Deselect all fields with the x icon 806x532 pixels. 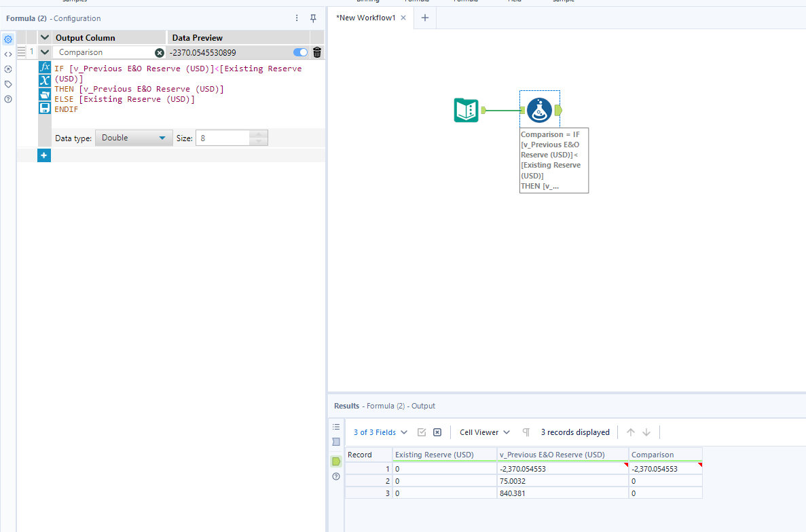(437, 432)
